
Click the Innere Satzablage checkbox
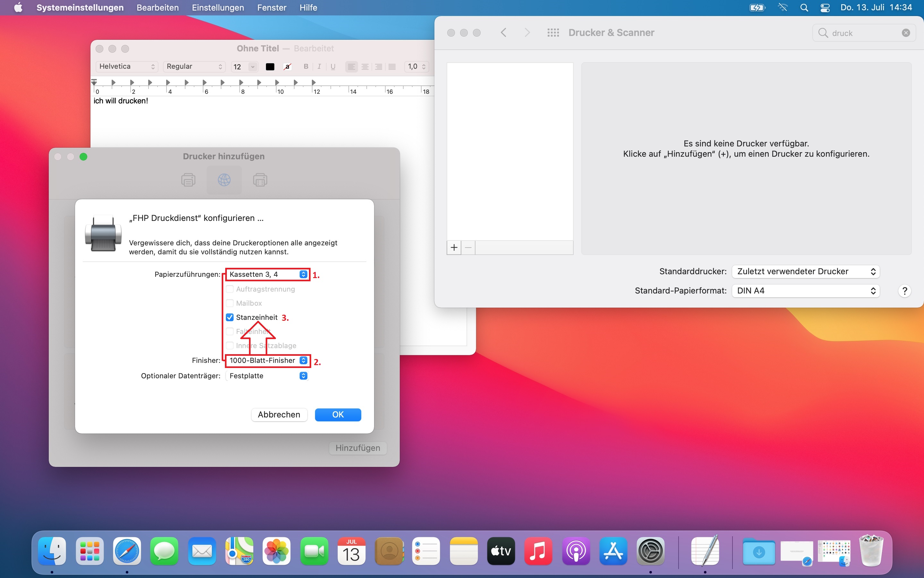click(229, 346)
